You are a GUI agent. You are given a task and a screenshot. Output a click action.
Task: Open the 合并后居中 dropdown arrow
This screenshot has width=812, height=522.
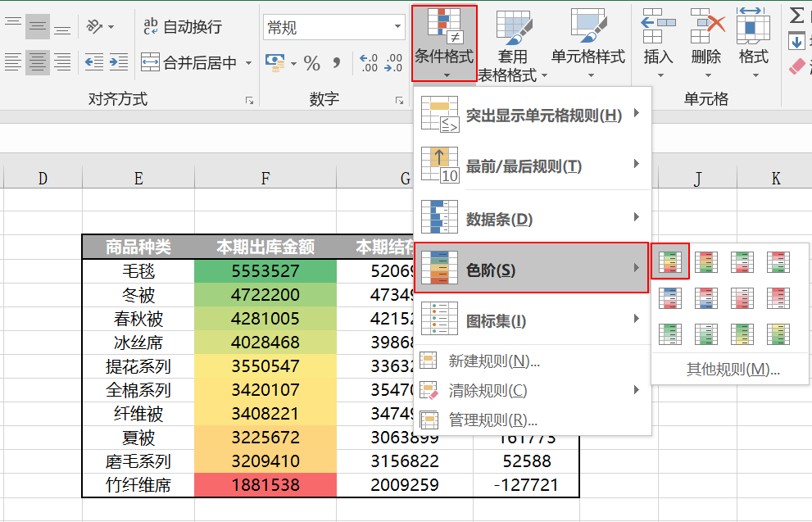[248, 62]
